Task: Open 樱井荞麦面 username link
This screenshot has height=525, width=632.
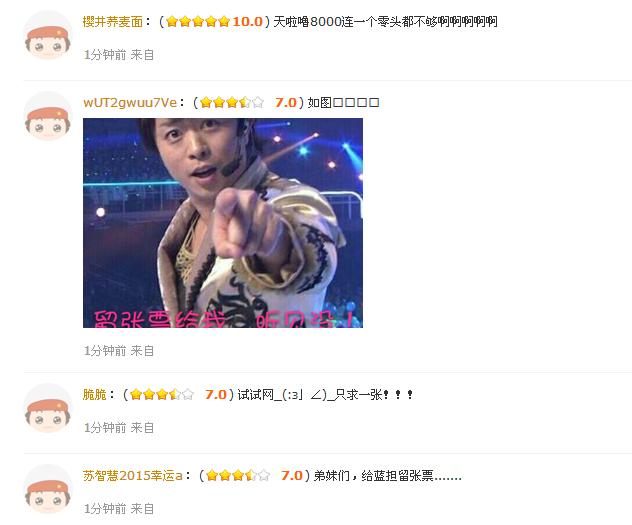Action: point(113,21)
